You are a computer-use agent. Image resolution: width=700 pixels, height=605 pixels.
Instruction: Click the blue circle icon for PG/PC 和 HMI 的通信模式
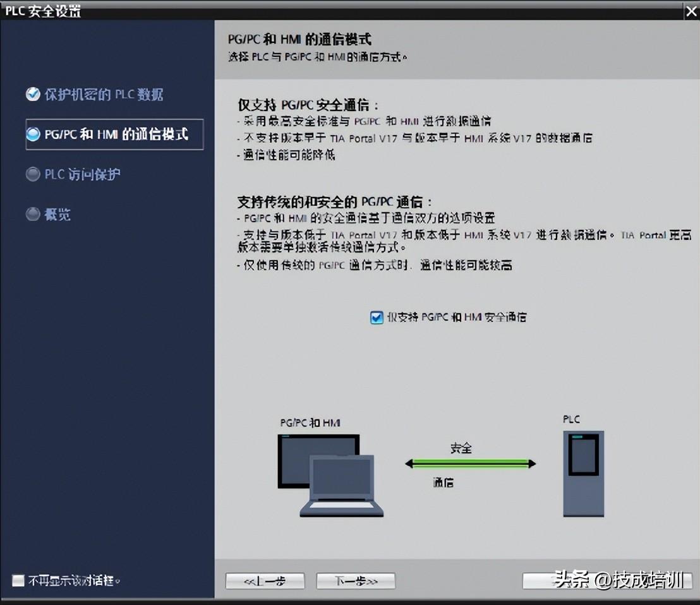tap(33, 134)
